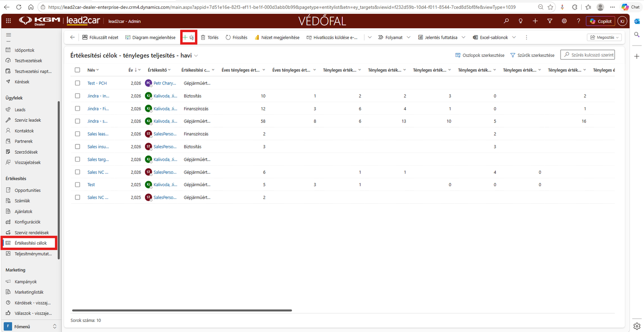
Task: Tick the checkbox beside the Test row
Action: coord(77,185)
